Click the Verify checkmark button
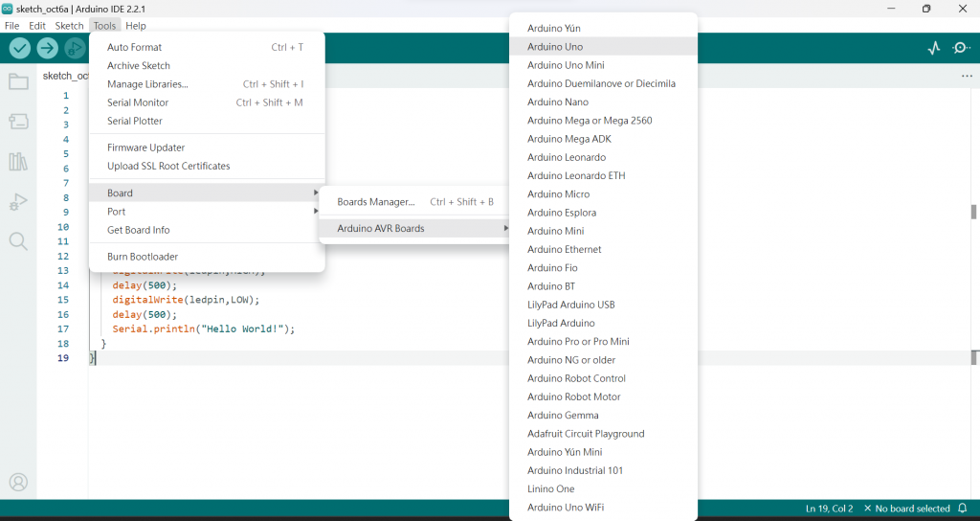980x521 pixels. (x=20, y=48)
